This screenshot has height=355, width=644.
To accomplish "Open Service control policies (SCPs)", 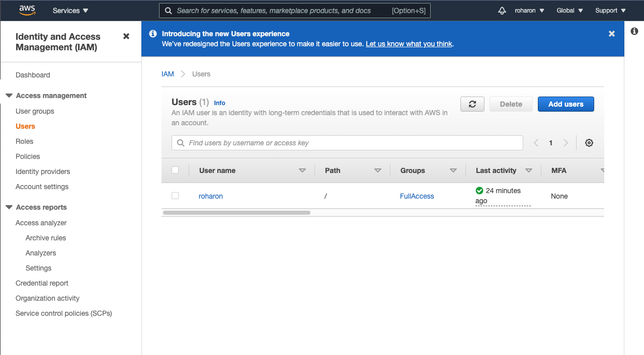I will pos(64,313).
